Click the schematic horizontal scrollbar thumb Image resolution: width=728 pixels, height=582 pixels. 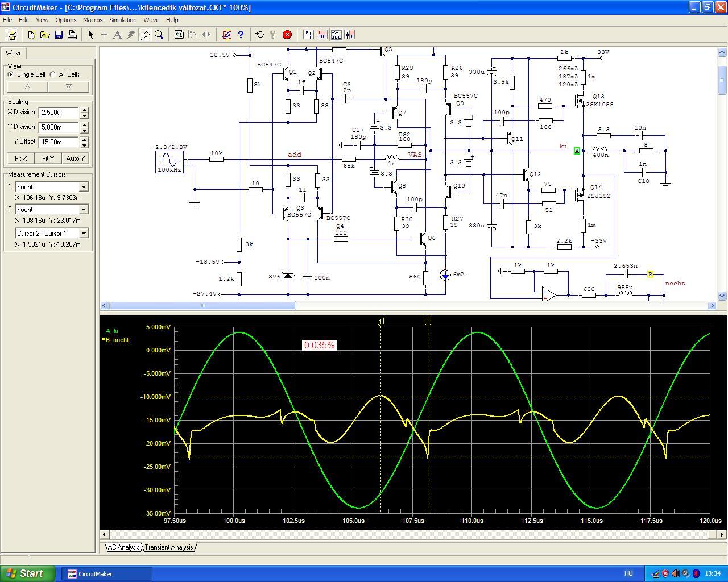coord(203,306)
